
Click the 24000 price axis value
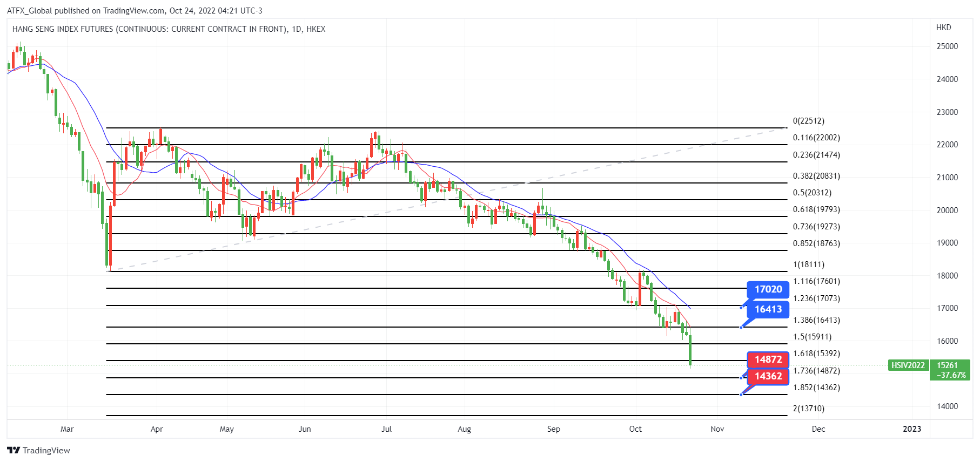tap(947, 79)
